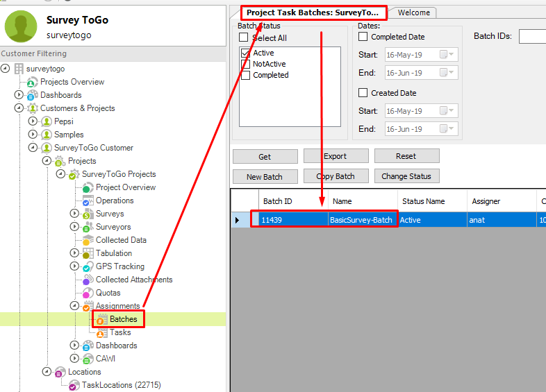Click the Batch IDs input field
This screenshot has height=392, width=546.
coord(532,36)
